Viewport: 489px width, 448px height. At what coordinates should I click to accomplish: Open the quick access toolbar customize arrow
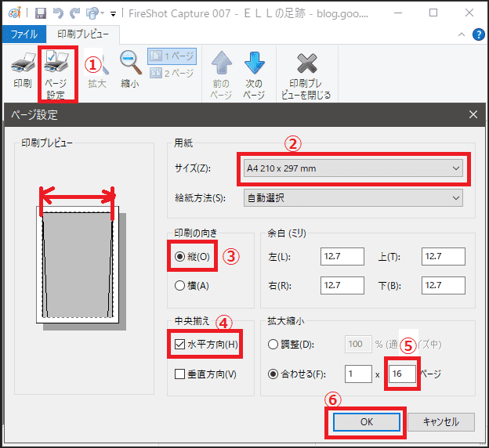pyautogui.click(x=113, y=14)
